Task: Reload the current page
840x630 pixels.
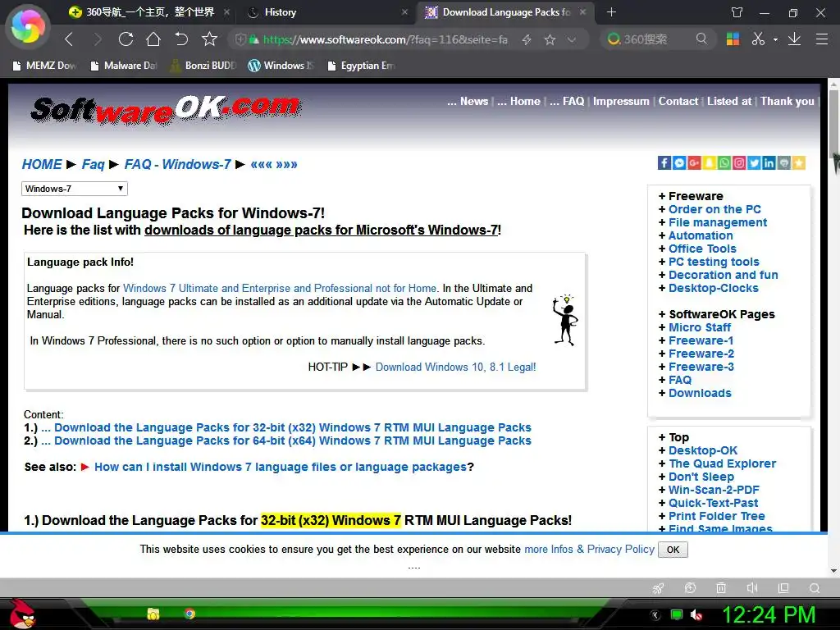Action: click(x=126, y=39)
